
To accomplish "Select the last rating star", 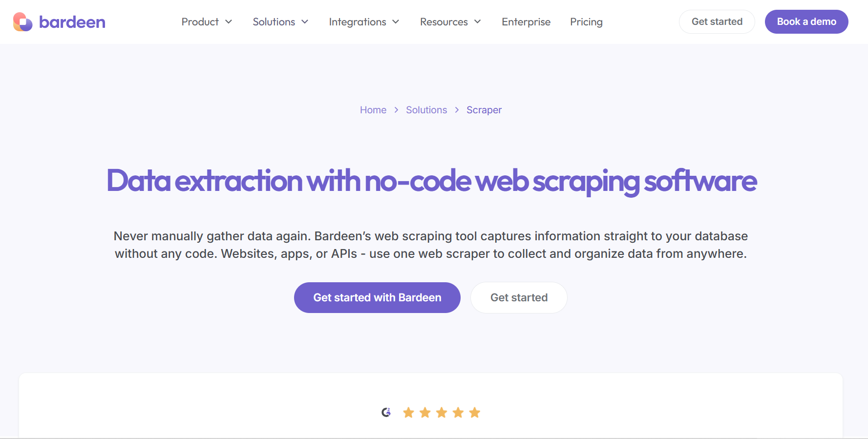I will [474, 412].
